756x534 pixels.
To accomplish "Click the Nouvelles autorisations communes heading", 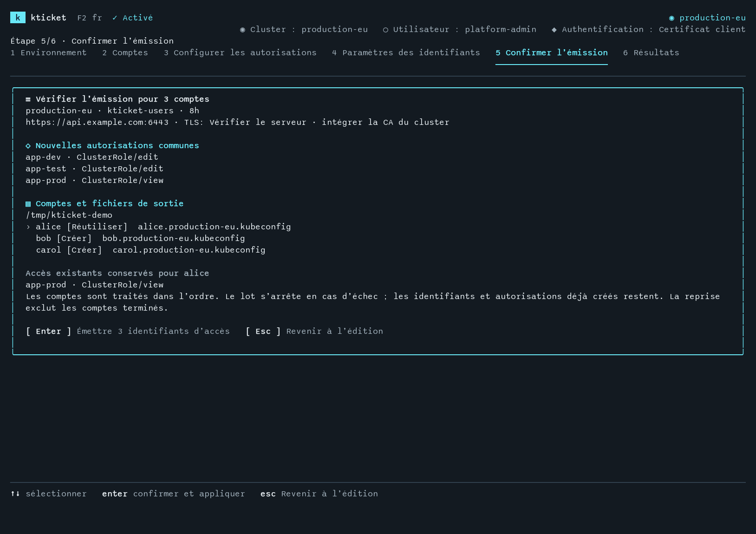I will pyautogui.click(x=117, y=146).
